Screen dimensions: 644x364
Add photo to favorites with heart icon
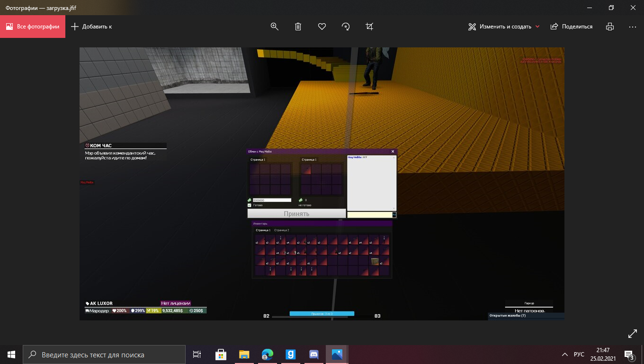point(322,27)
